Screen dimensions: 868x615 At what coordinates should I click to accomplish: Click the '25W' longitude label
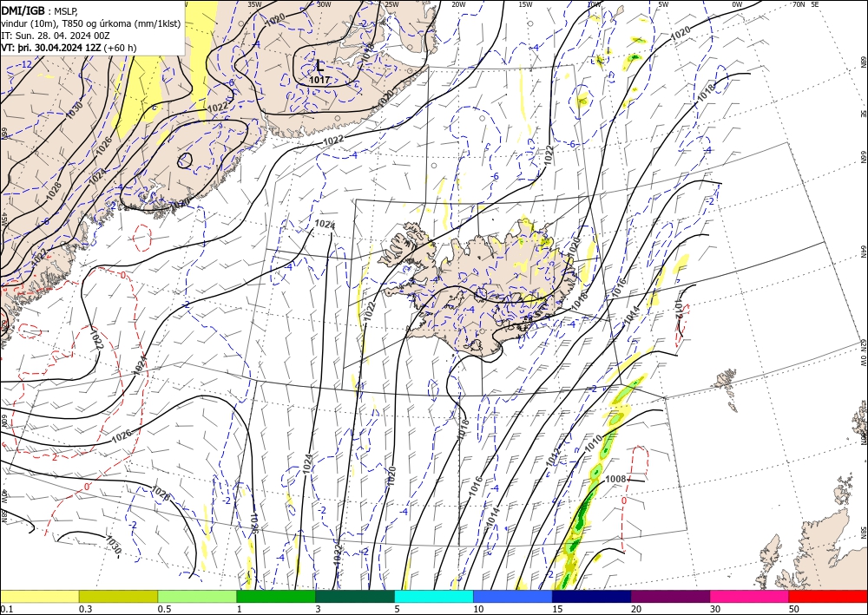click(391, 4)
